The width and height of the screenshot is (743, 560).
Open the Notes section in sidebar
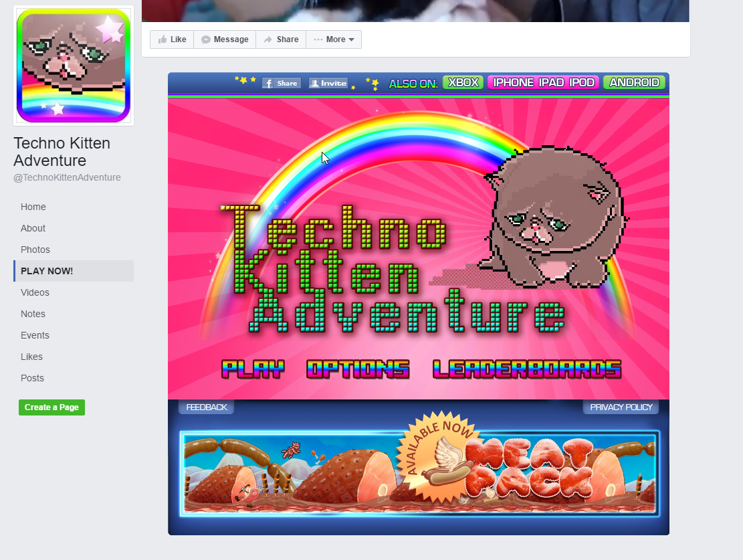pyautogui.click(x=33, y=314)
